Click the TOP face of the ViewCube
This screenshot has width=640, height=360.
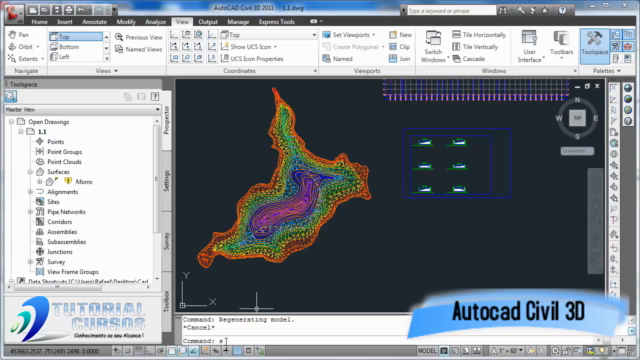click(577, 118)
